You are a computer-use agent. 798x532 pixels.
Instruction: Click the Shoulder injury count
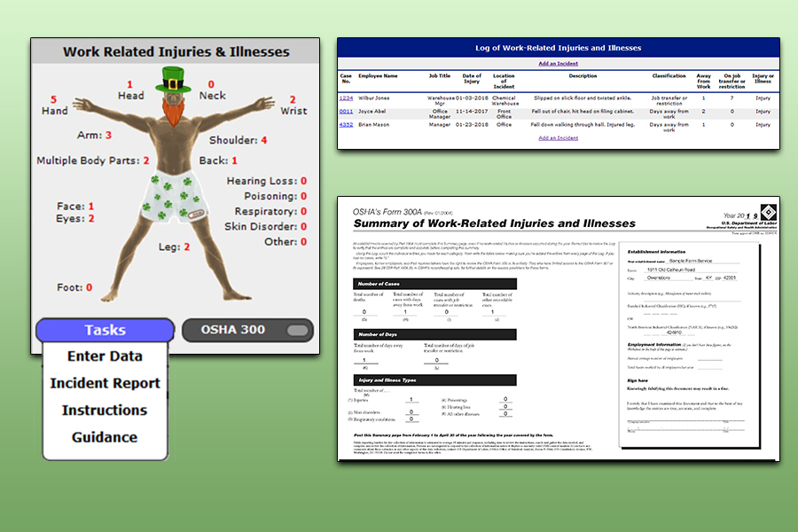[263, 140]
